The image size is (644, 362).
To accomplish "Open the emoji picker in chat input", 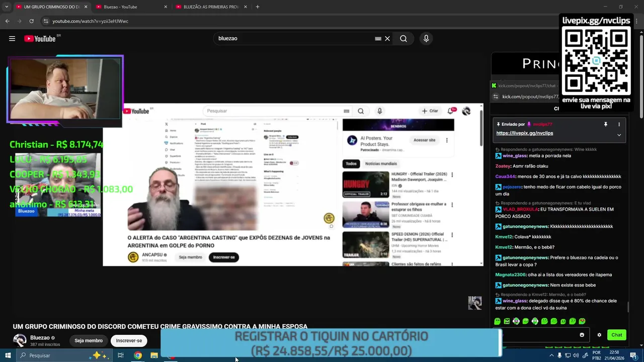I will [582, 335].
